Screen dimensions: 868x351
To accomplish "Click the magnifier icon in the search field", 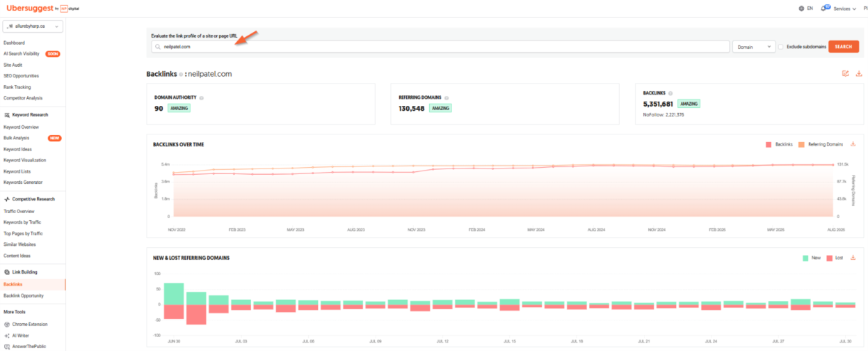I will [x=158, y=47].
